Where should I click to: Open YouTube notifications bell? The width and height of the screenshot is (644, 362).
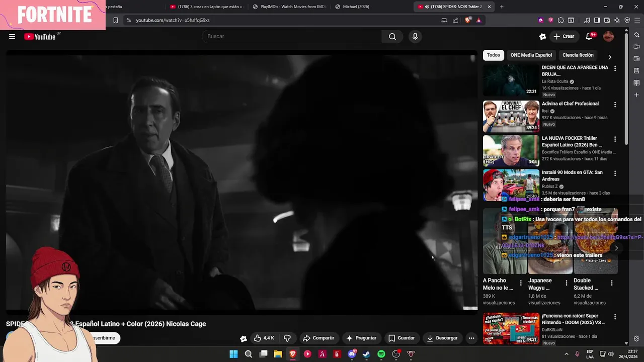(x=589, y=36)
